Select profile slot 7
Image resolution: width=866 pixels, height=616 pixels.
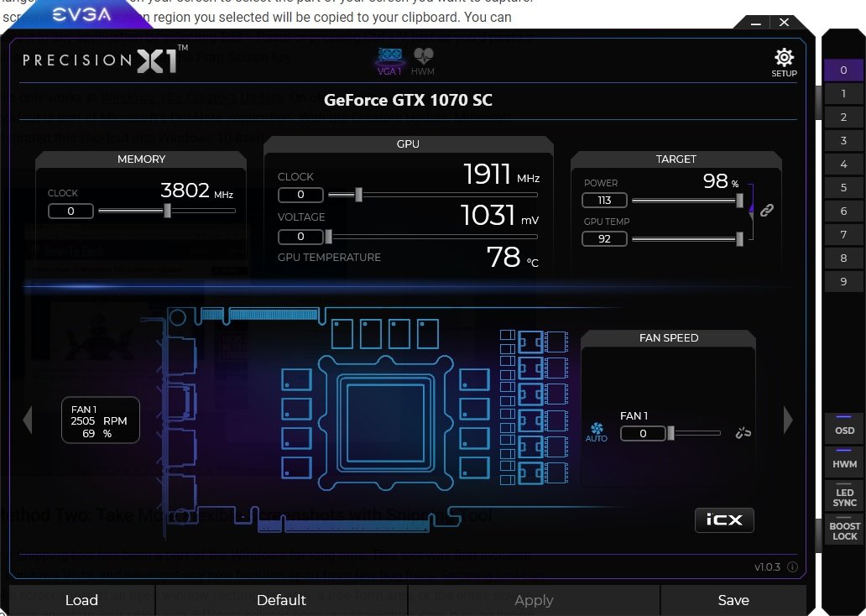pos(843,234)
